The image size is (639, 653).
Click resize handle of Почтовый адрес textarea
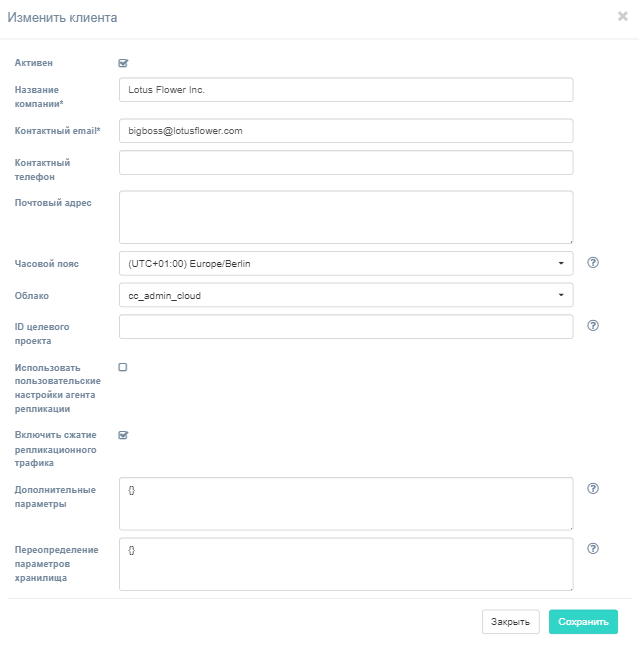click(569, 239)
